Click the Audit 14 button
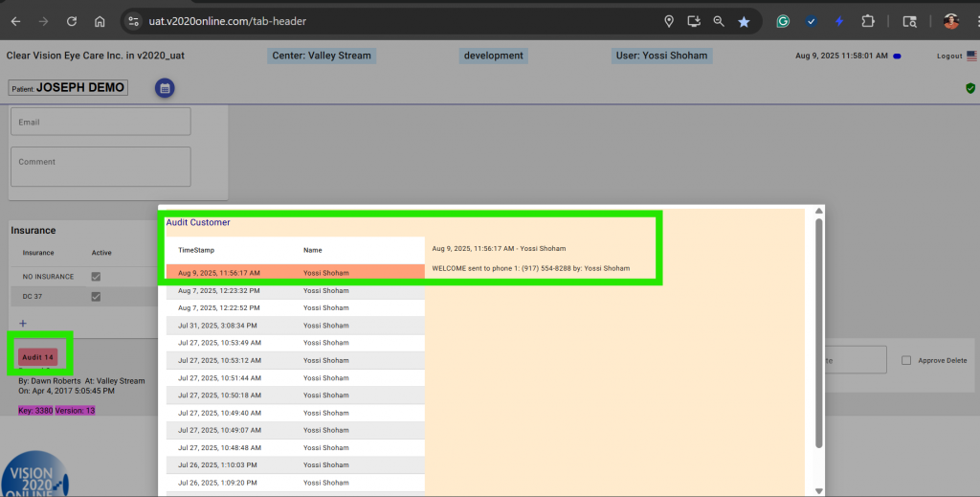980x497 pixels. coord(38,357)
